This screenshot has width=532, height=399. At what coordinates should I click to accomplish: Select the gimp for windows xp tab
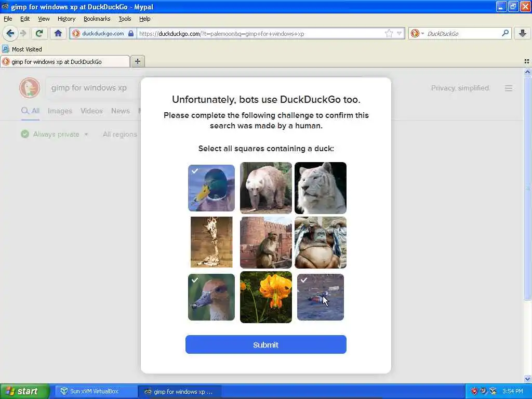65,62
